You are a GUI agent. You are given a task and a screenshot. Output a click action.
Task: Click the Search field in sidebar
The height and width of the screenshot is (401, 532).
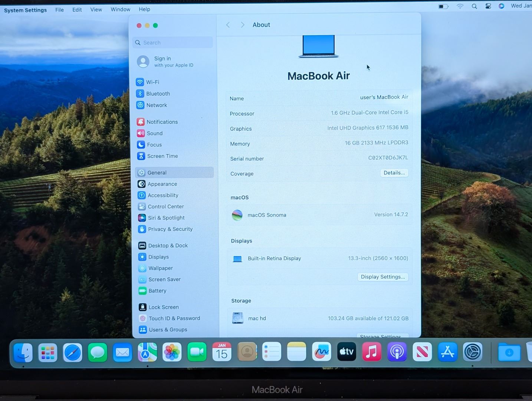(173, 43)
